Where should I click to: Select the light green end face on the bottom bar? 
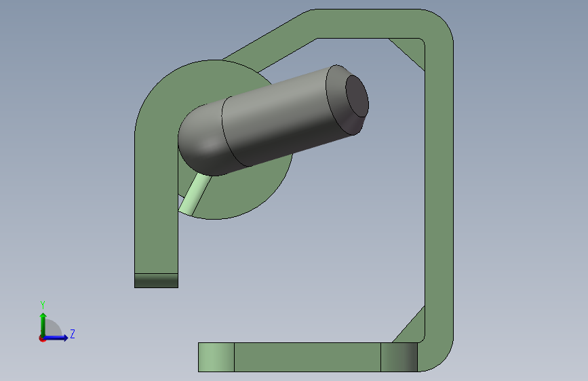[216, 357]
